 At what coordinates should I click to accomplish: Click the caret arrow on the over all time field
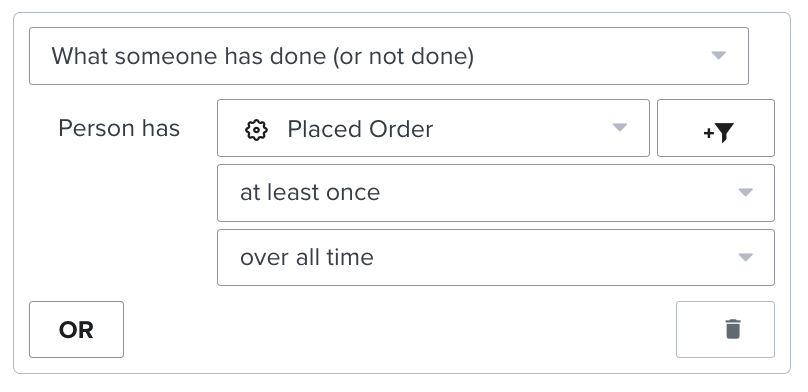[746, 257]
